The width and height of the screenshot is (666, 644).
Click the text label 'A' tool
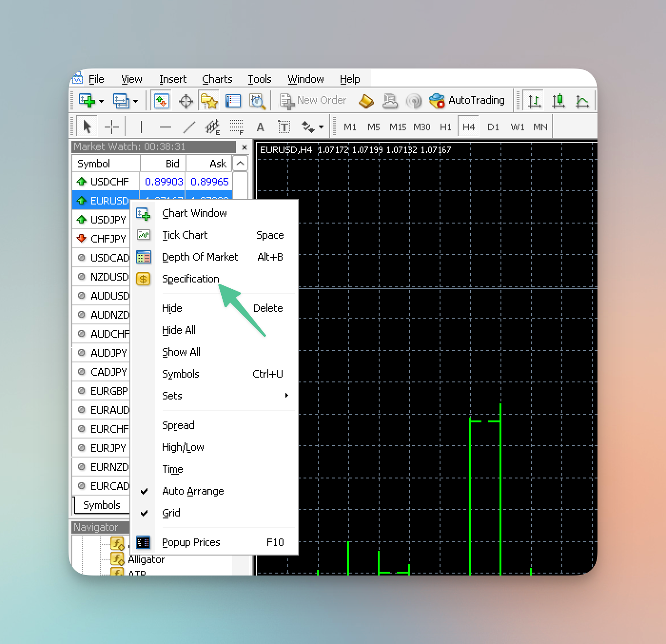pos(260,127)
